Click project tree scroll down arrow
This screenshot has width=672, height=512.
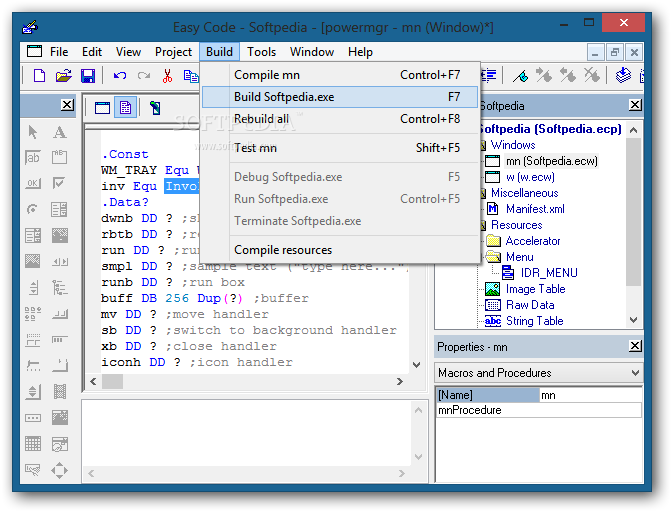tap(633, 320)
